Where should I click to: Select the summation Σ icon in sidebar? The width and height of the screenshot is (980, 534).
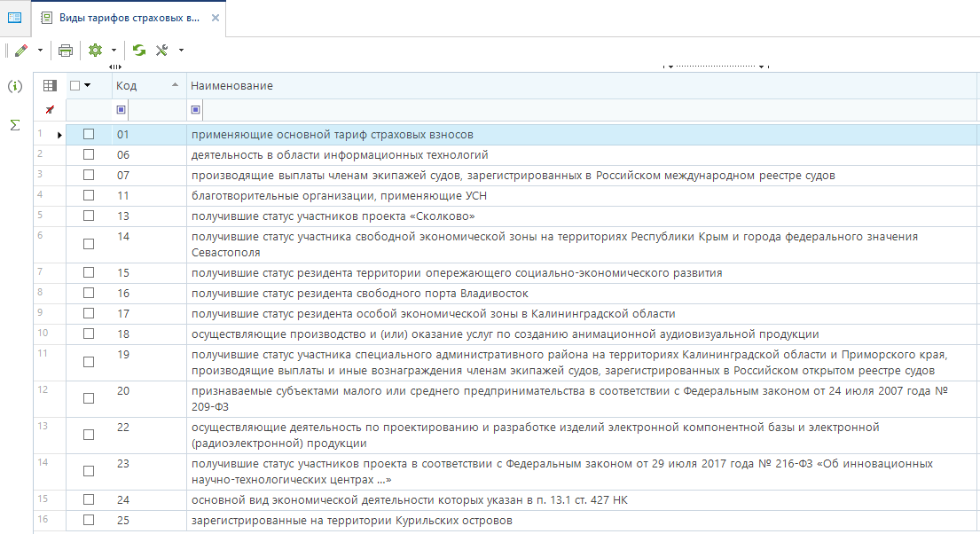[x=13, y=125]
